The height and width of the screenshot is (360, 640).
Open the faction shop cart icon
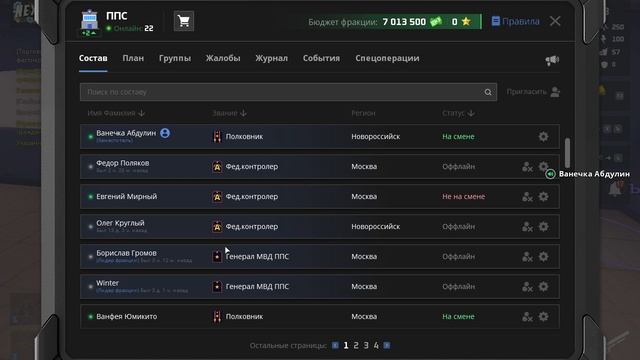184,21
